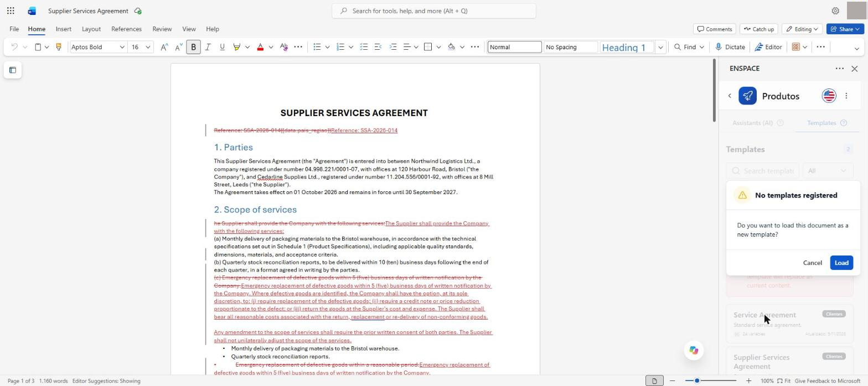
Task: Select the Format Painter icon
Action: coord(59,47)
